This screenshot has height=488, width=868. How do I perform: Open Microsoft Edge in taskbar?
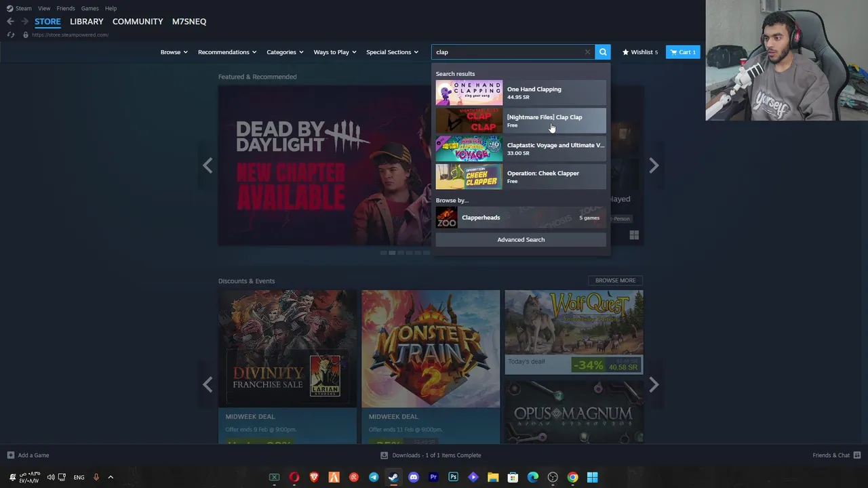click(x=533, y=477)
